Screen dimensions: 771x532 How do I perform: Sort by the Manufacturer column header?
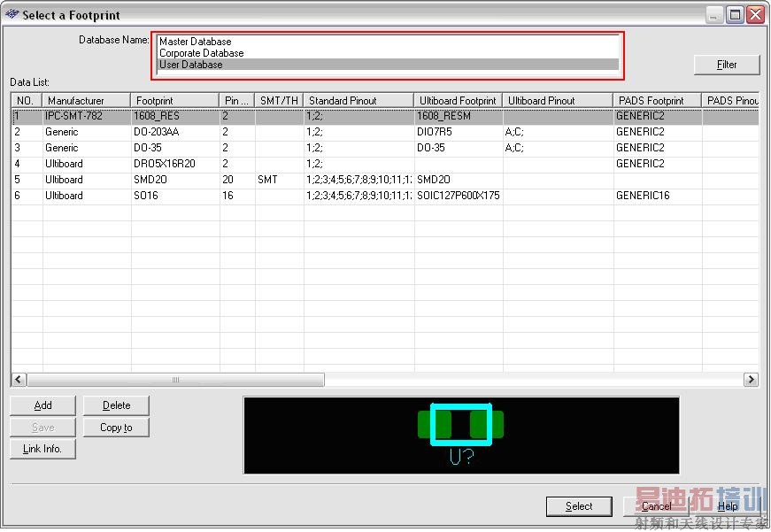point(86,100)
